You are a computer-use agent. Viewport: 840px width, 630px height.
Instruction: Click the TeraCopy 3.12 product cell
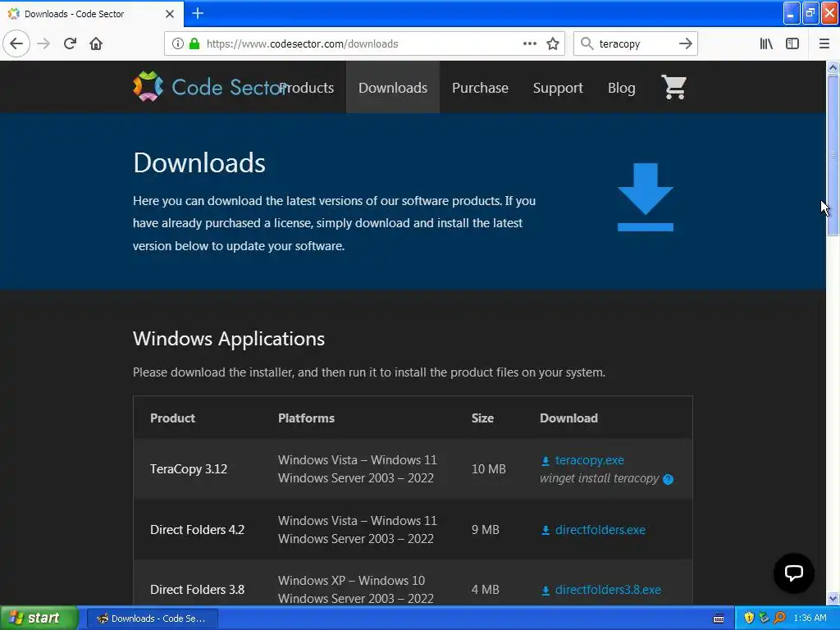[x=189, y=468]
